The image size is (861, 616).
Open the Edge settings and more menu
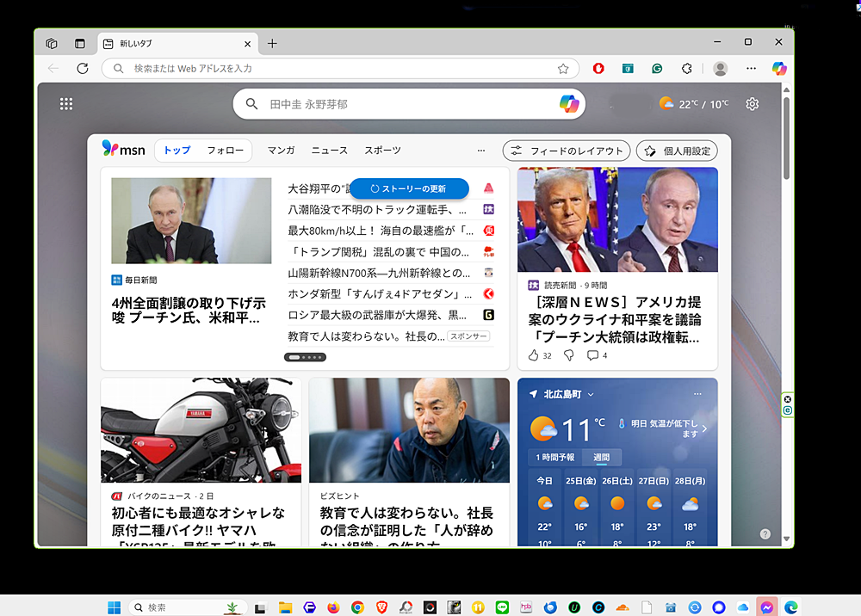point(751,69)
